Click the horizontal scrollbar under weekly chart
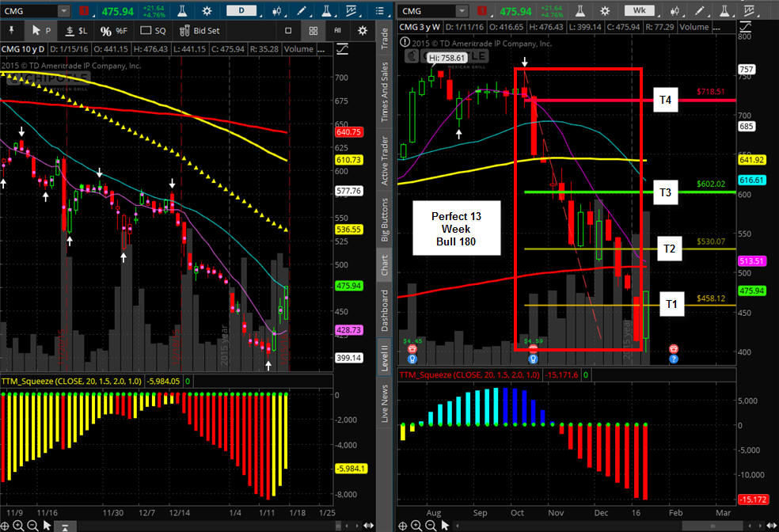Viewport: 779px width, 532px height. [x=598, y=526]
